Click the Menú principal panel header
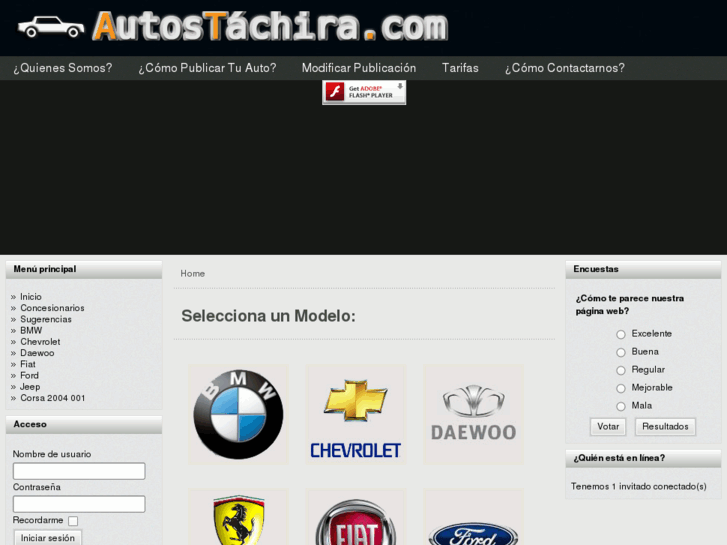This screenshot has width=727, height=545. (84, 269)
